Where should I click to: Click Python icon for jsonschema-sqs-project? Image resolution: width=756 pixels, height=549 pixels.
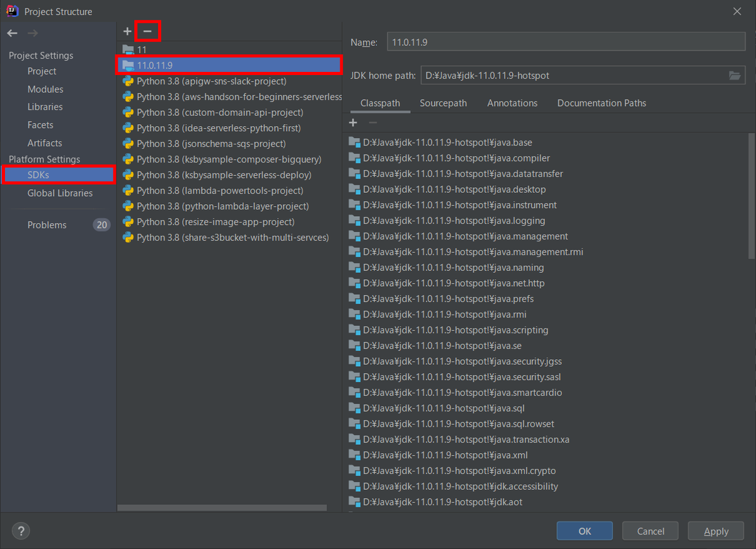tap(128, 144)
